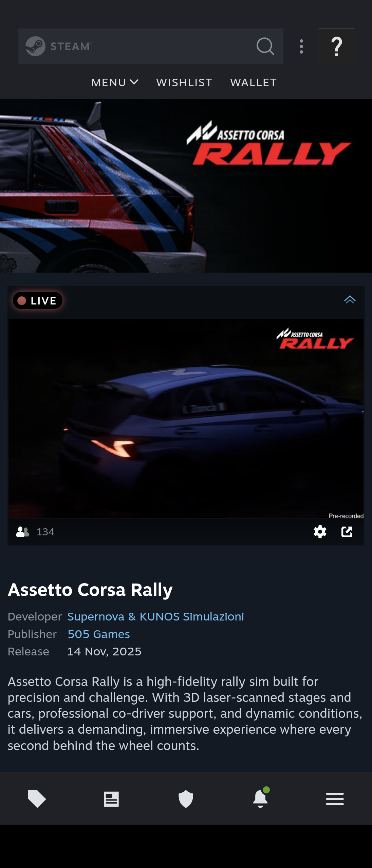The width and height of the screenshot is (372, 868).
Task: Open broadcast settings gear icon
Action: pos(320,532)
